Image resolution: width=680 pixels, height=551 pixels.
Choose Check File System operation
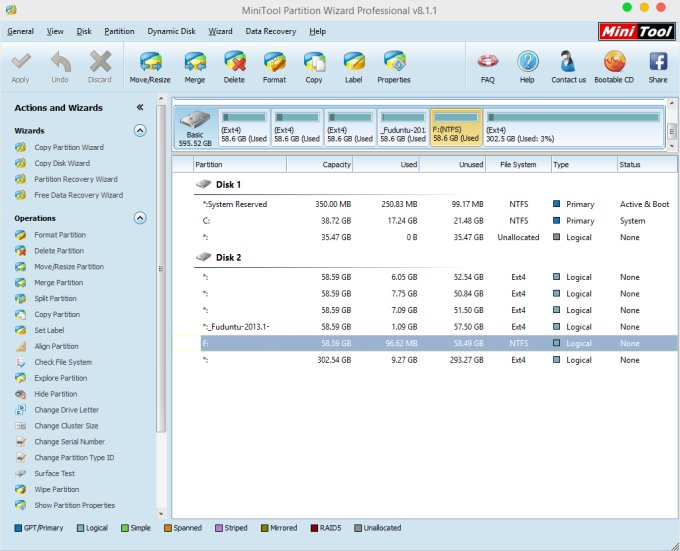[x=63, y=362]
